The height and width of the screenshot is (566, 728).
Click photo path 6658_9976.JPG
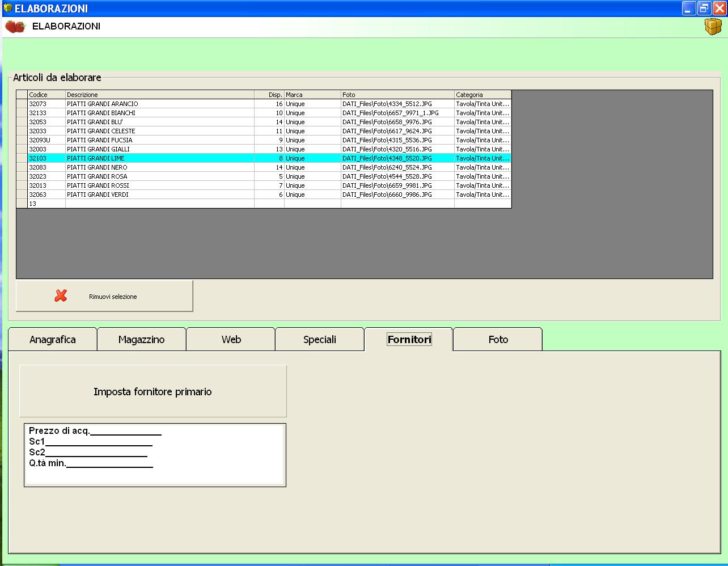click(397, 122)
